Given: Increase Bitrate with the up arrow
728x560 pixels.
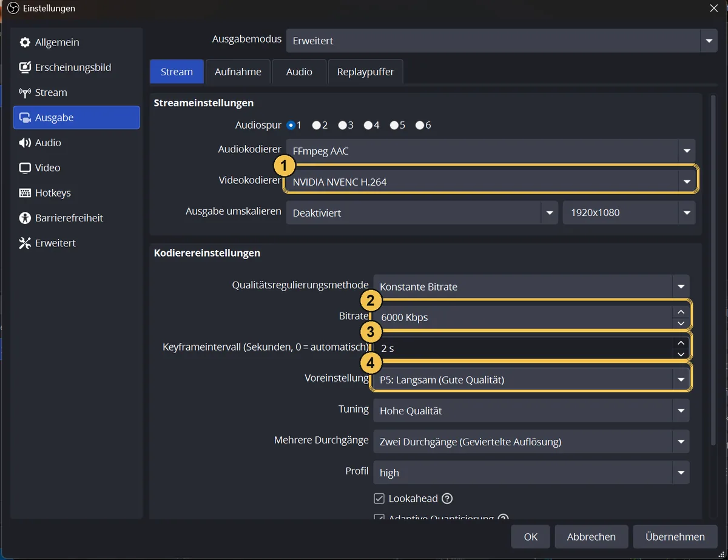Looking at the screenshot, I should coord(681,311).
